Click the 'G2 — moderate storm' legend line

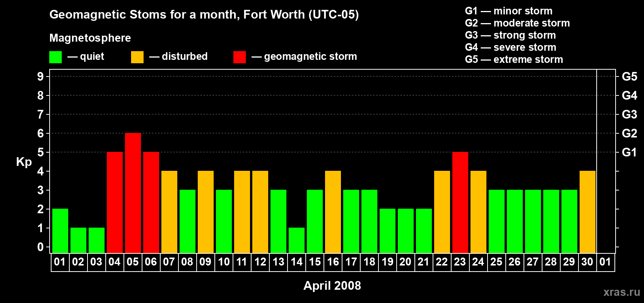coord(517,23)
